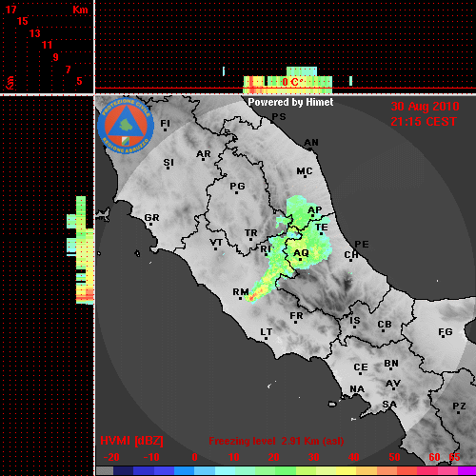Select the VT city label
This screenshot has height=476, width=476.
(x=216, y=243)
